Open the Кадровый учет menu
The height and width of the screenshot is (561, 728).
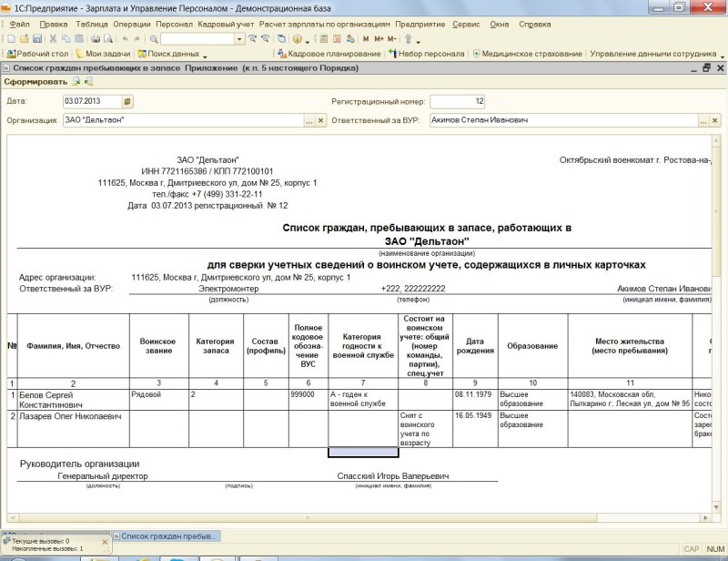point(226,25)
